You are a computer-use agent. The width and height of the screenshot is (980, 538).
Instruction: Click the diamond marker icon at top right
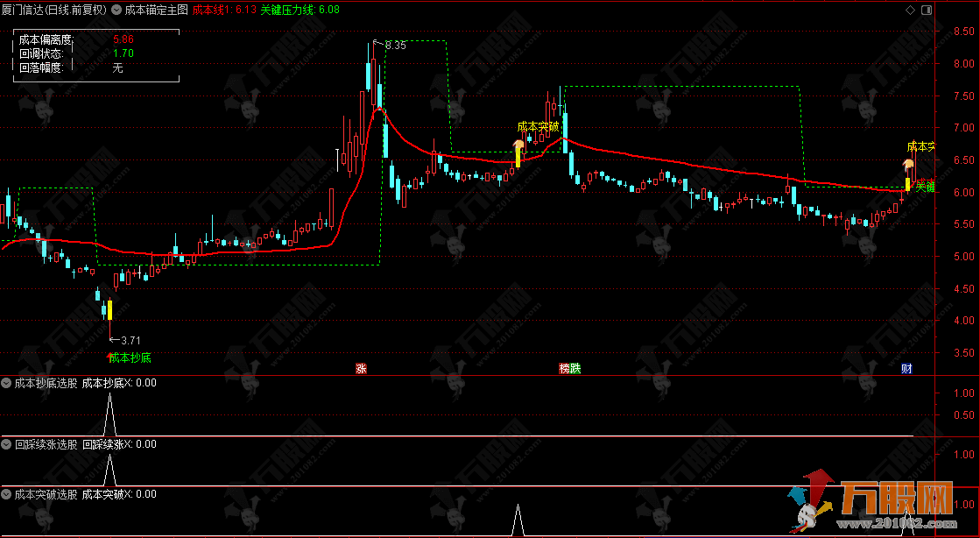(x=910, y=10)
